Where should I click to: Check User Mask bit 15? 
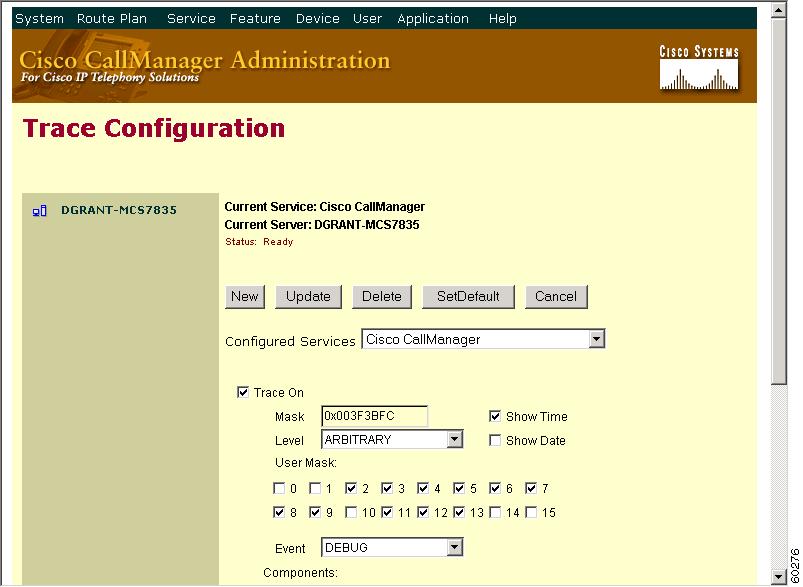point(531,512)
